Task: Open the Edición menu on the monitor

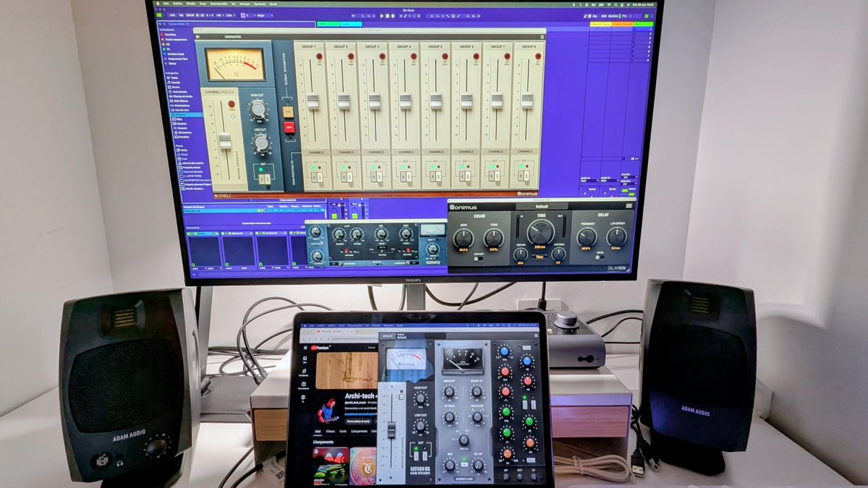Action: 190,4
